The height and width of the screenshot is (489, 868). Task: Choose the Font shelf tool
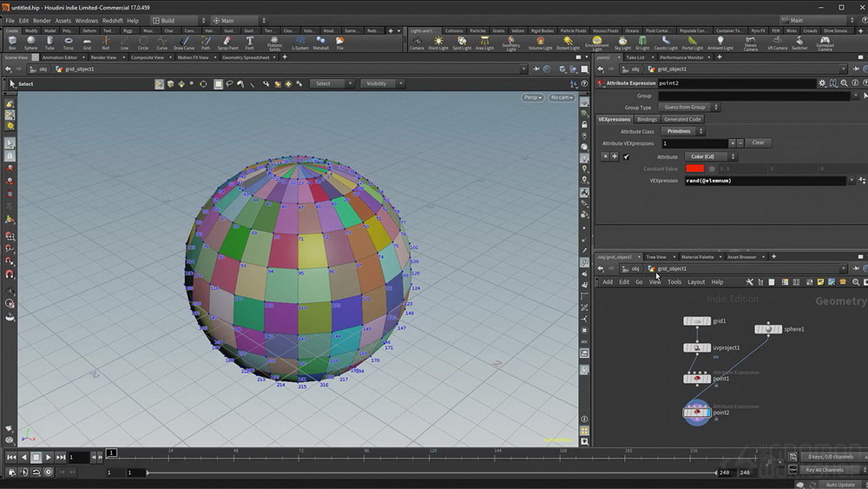click(x=250, y=43)
